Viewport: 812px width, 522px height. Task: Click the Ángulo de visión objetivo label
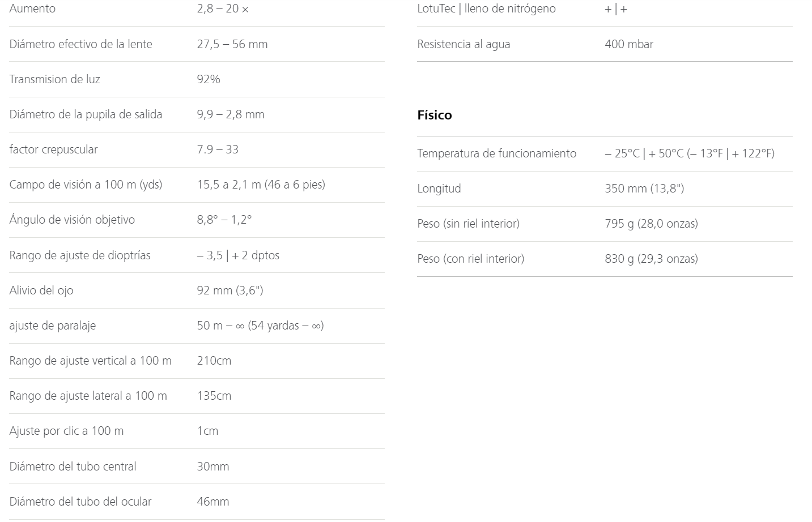click(x=72, y=220)
